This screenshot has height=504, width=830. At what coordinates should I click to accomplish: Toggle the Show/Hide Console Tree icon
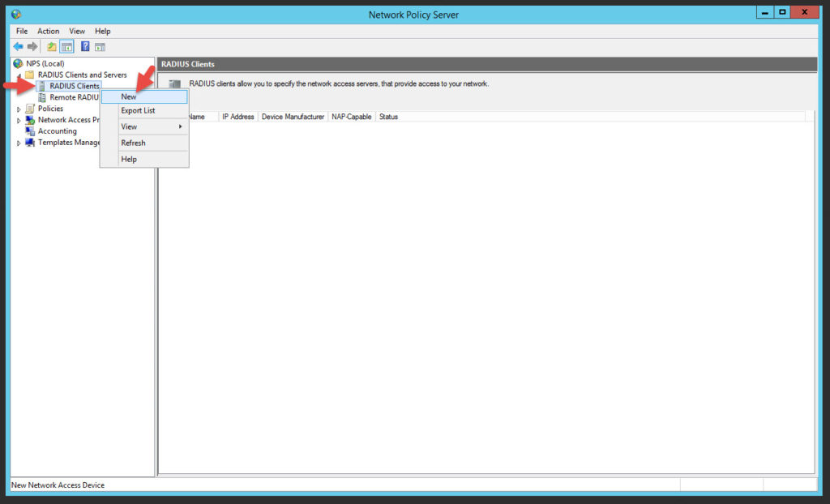(x=66, y=47)
